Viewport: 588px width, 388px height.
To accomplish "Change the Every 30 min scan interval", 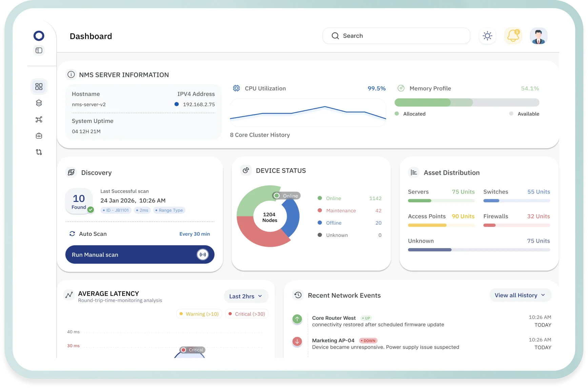I will click(x=195, y=234).
